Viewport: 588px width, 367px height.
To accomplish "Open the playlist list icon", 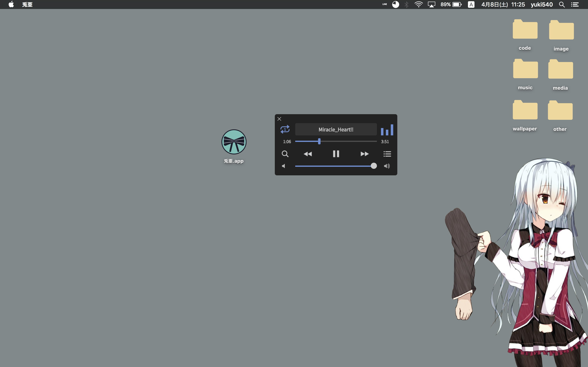I will click(387, 154).
